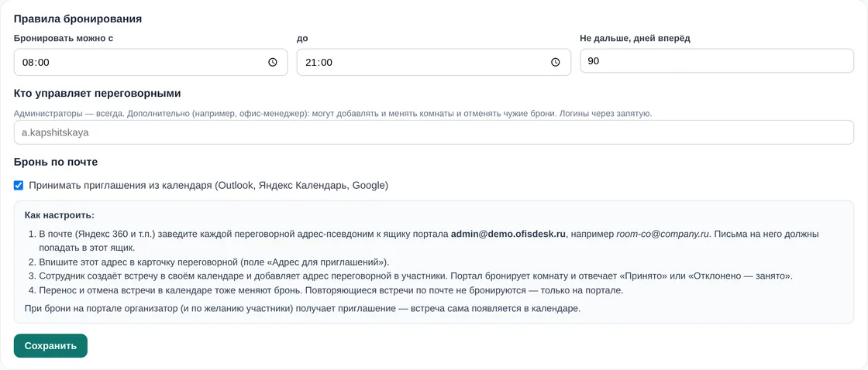Click the Правила бронирования heading
The width and height of the screenshot is (868, 370).
coord(77,19)
